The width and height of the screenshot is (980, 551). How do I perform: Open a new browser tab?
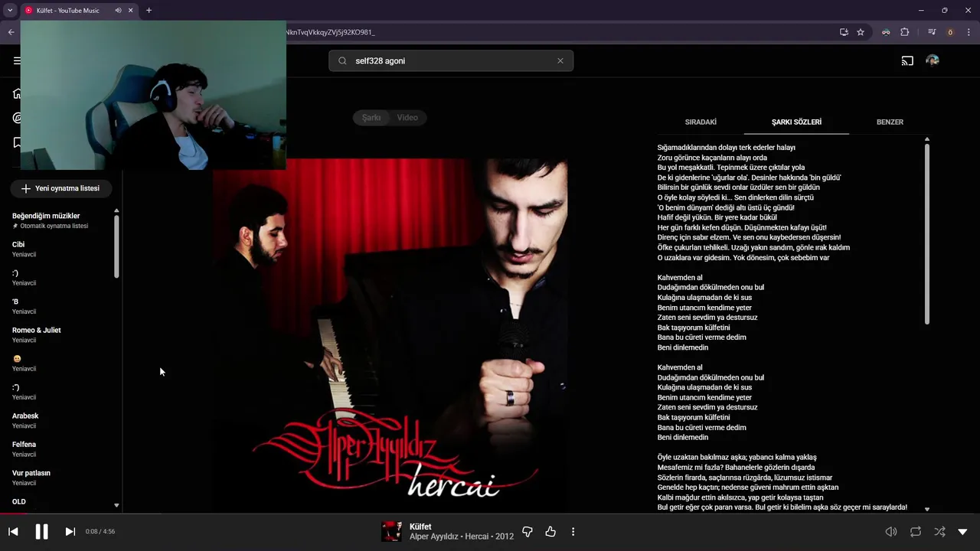click(149, 11)
